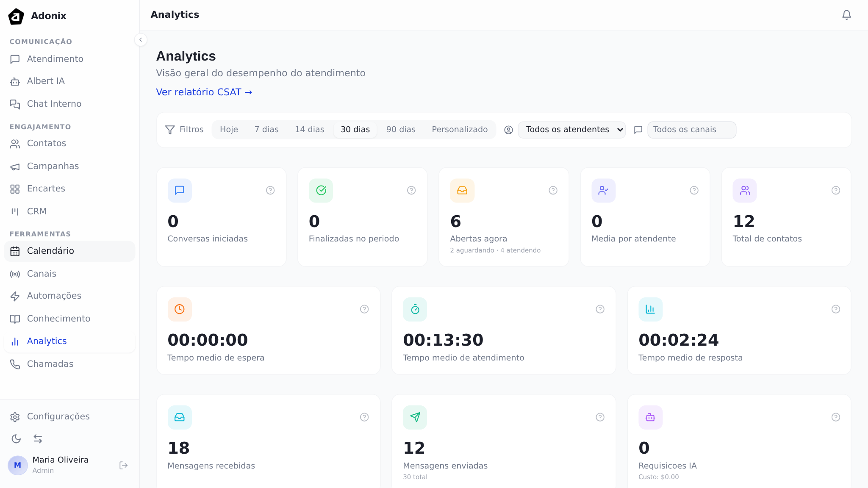Click the workspace switcher arrows icon
Viewport: 868px width, 488px height.
click(38, 439)
